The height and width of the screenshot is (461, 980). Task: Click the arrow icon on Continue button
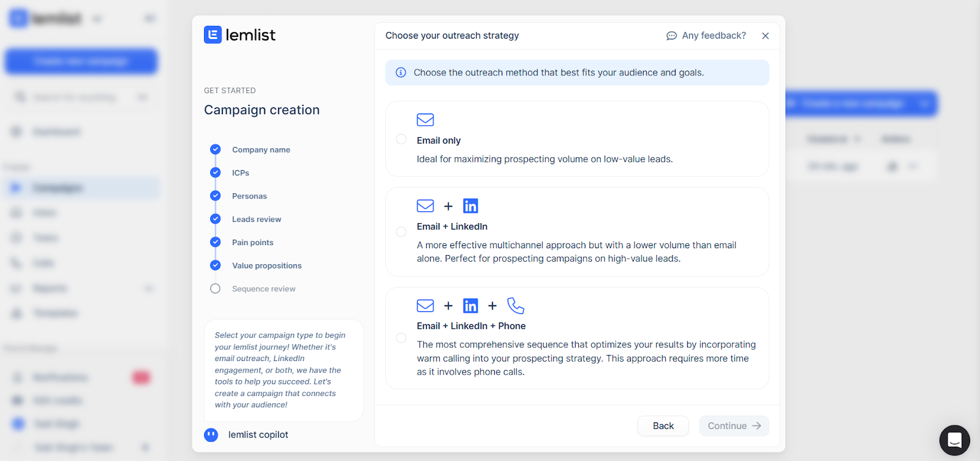point(756,426)
